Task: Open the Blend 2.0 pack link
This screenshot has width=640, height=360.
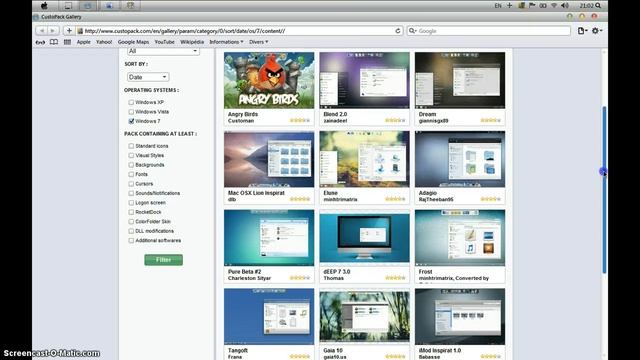Action: pos(335,114)
